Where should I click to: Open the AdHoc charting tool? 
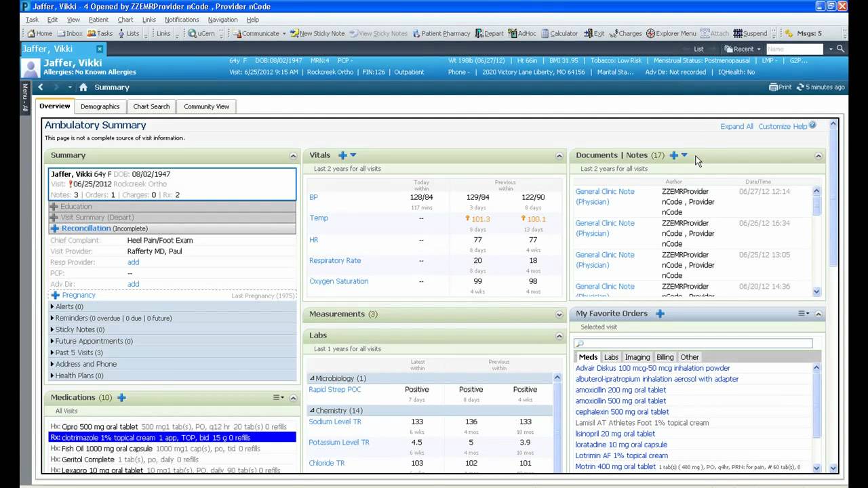tap(522, 33)
